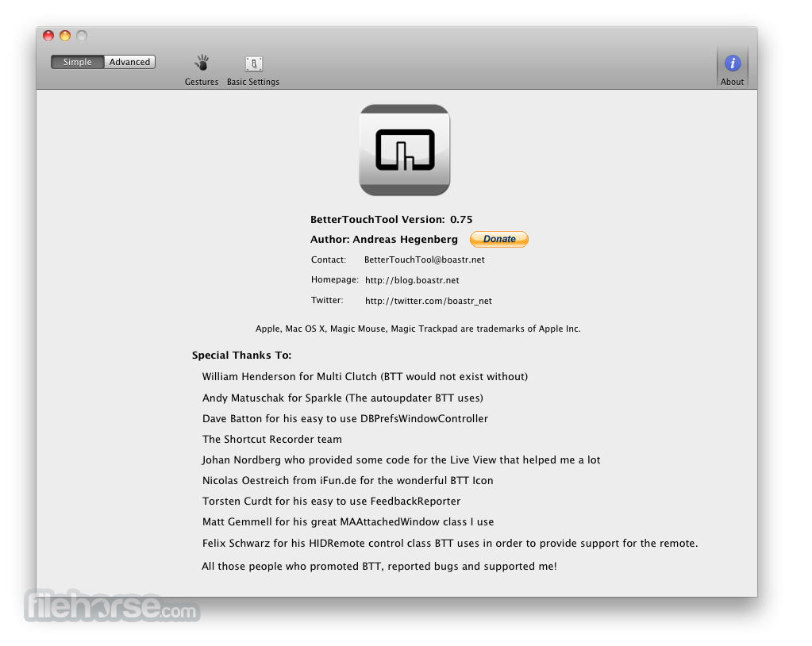Viewport: 812px width, 646px height.
Task: Open the BetterTouchTool@boastr.net contact email
Action: pos(424,260)
